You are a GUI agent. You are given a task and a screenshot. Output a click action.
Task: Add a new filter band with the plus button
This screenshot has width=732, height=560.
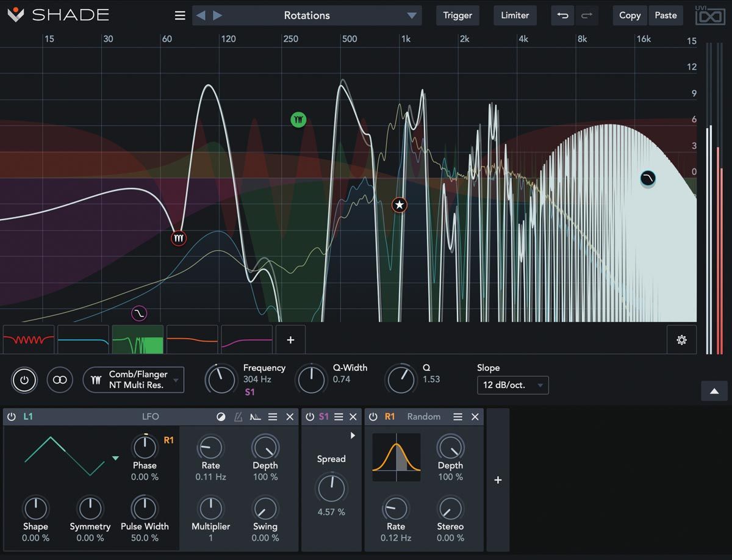tap(290, 340)
